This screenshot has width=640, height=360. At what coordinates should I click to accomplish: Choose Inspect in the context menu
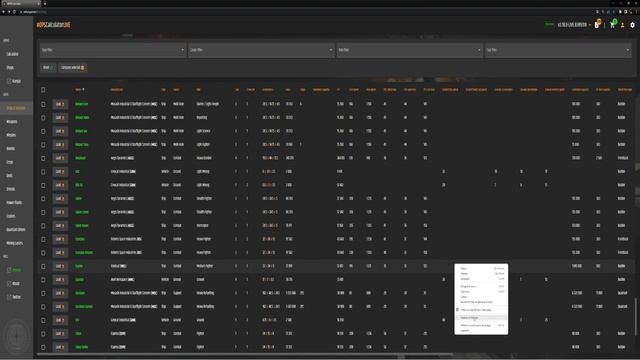(x=482, y=331)
